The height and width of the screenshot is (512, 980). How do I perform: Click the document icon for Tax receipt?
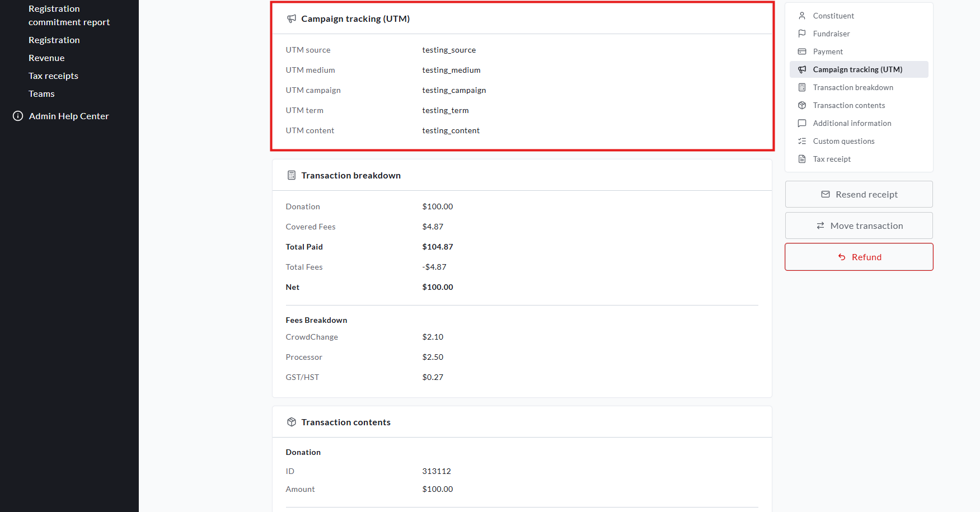tap(802, 159)
